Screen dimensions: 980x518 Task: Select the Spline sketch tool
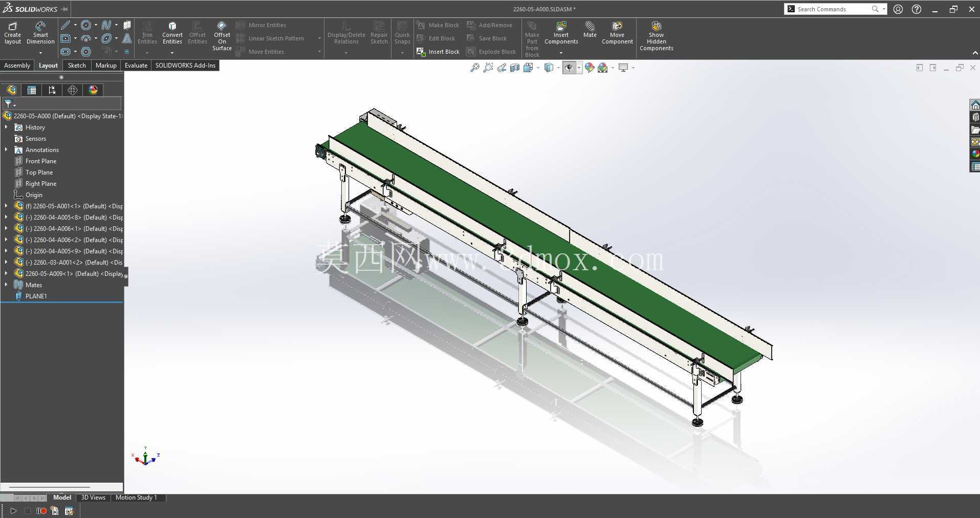106,25
